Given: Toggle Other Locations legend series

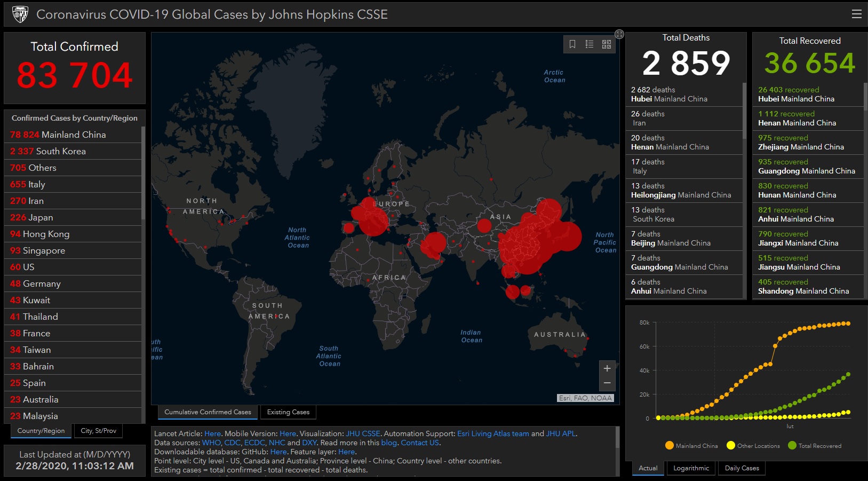Looking at the screenshot, I should point(753,446).
